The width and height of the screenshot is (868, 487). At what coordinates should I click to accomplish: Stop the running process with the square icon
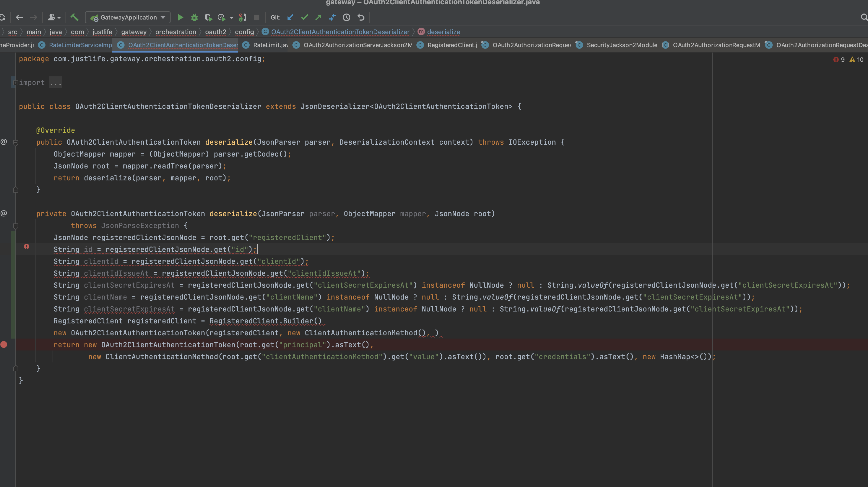click(x=256, y=17)
